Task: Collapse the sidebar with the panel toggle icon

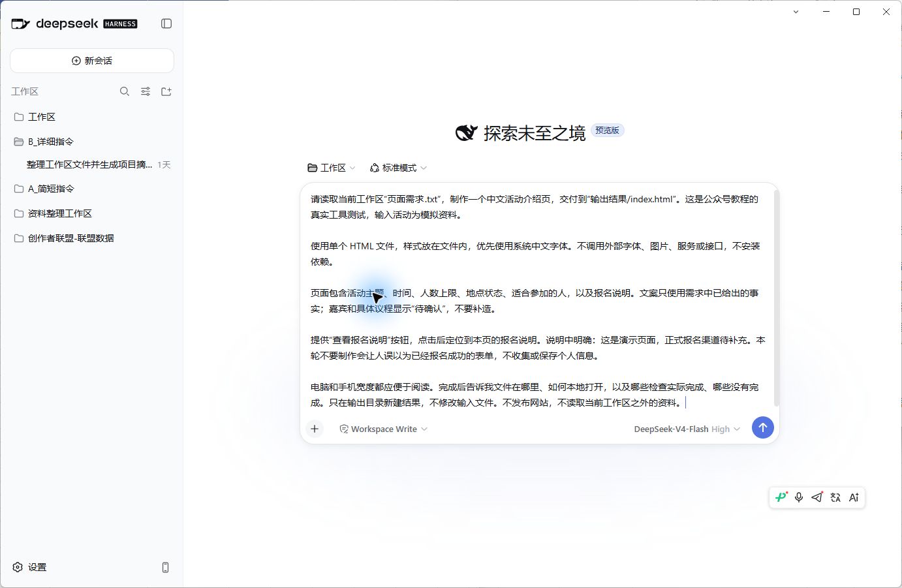Action: click(166, 23)
